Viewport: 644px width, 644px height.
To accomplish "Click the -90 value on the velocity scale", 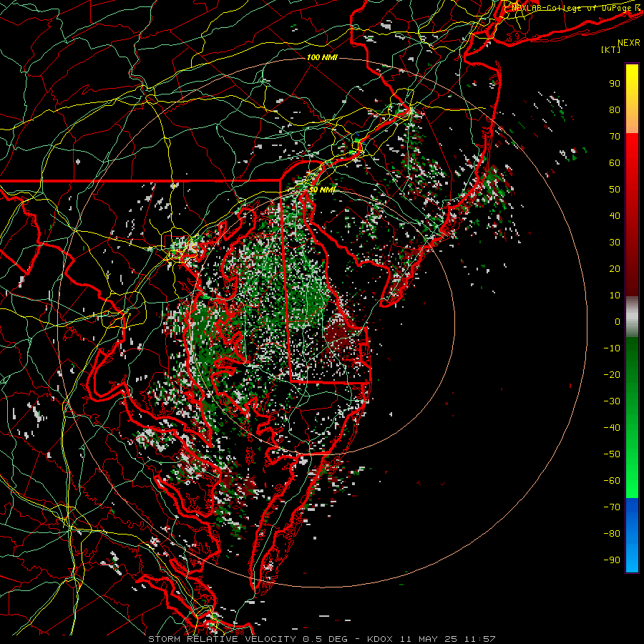I will point(612,560).
